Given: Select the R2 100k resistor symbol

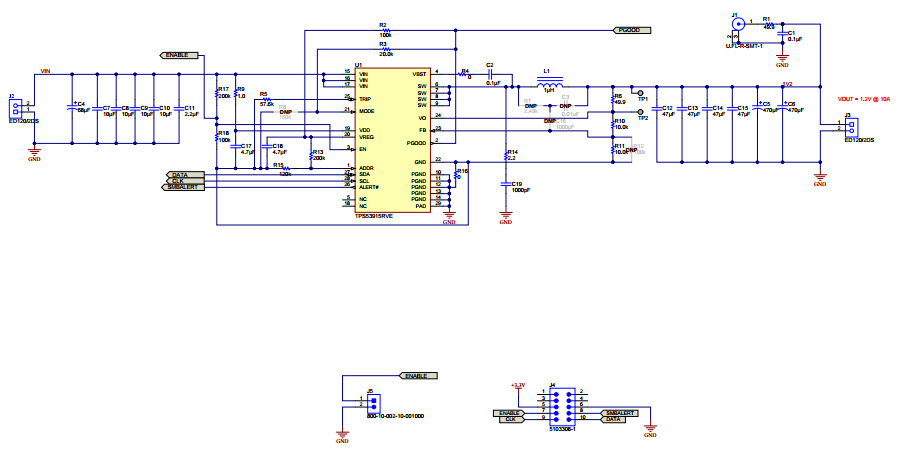Looking at the screenshot, I should (385, 30).
